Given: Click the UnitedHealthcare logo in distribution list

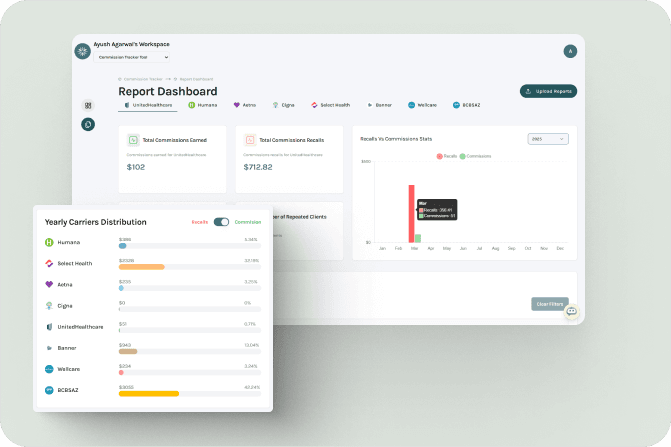Looking at the screenshot, I should [x=49, y=327].
